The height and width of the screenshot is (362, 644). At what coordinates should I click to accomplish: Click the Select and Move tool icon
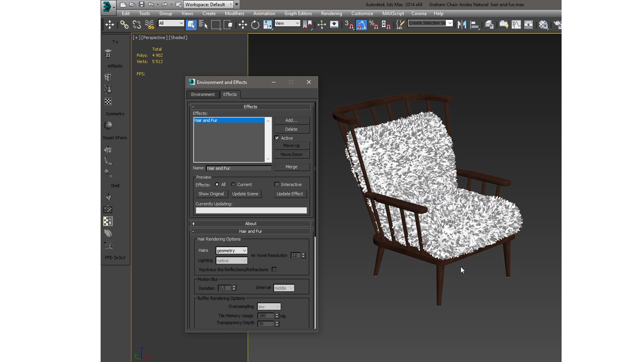[x=243, y=25]
